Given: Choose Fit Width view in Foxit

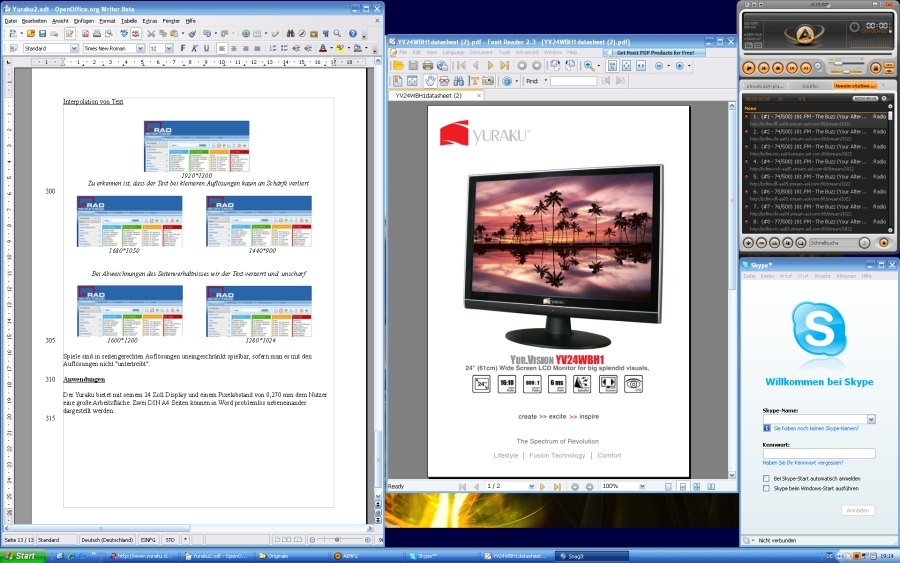Looking at the screenshot, I should (x=641, y=65).
